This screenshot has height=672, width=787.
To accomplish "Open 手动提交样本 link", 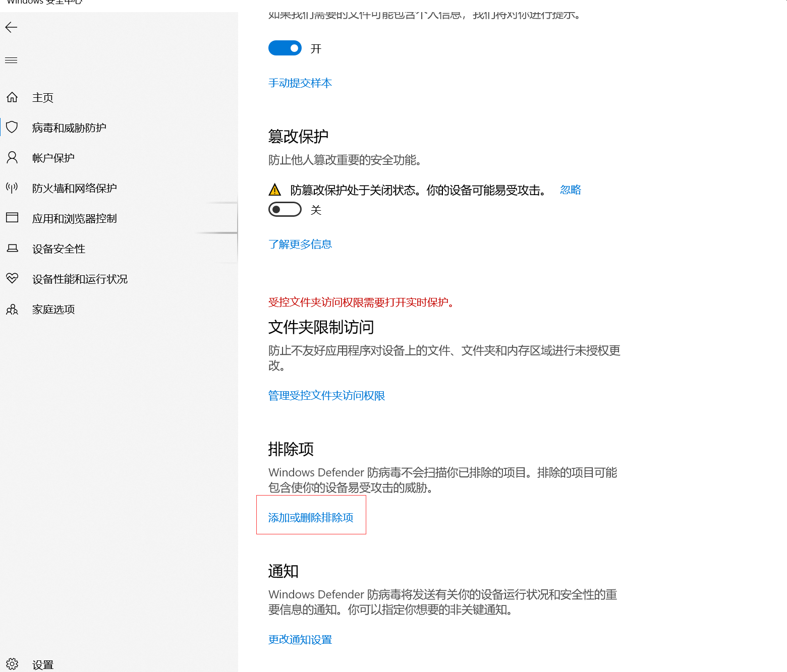I will (x=300, y=83).
